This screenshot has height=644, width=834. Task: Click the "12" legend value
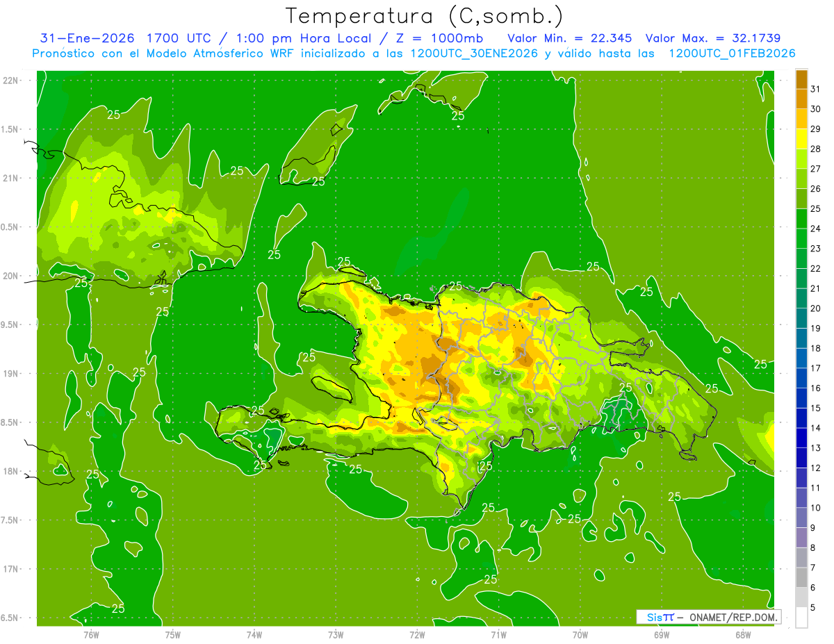point(816,468)
